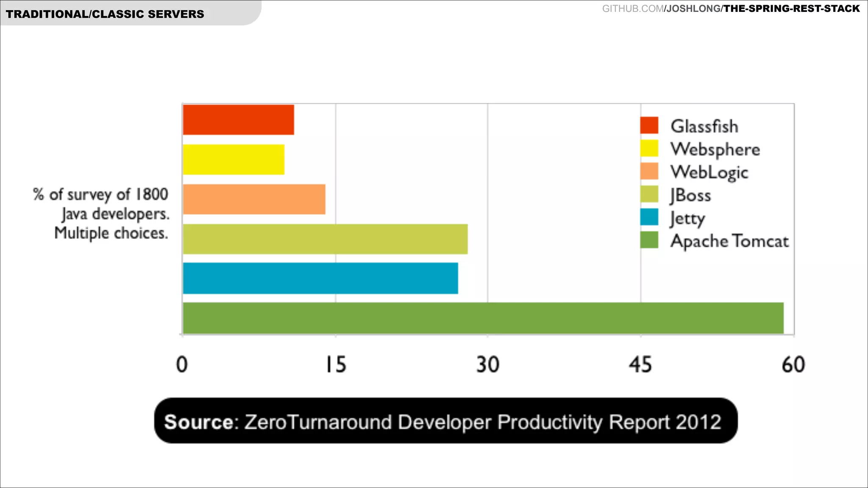Screen dimensions: 868x488
Task: Click the Websphere yellow legend swatch
Action: [x=649, y=148]
